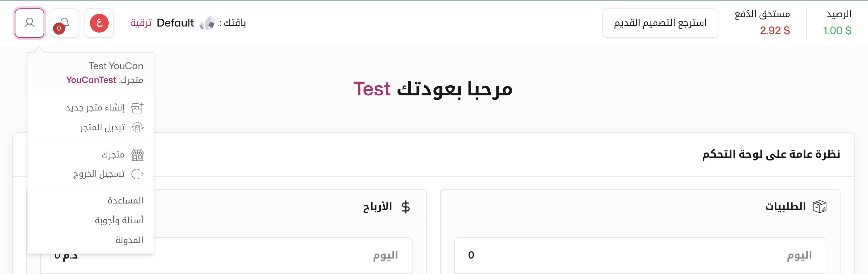Open أسئلة وأجوبة FAQ link
Viewport: 868px width, 274px height.
pos(119,220)
